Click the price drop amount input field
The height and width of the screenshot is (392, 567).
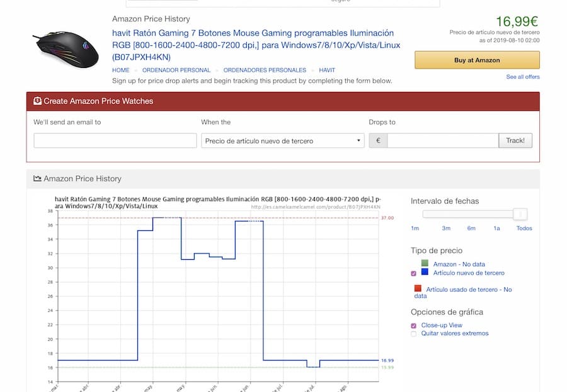click(x=442, y=140)
